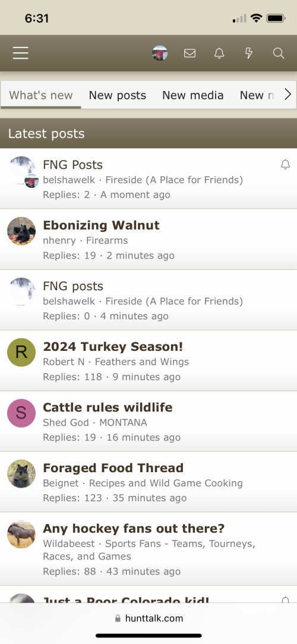Open the alerts bell in header
297x644 pixels.
[219, 53]
